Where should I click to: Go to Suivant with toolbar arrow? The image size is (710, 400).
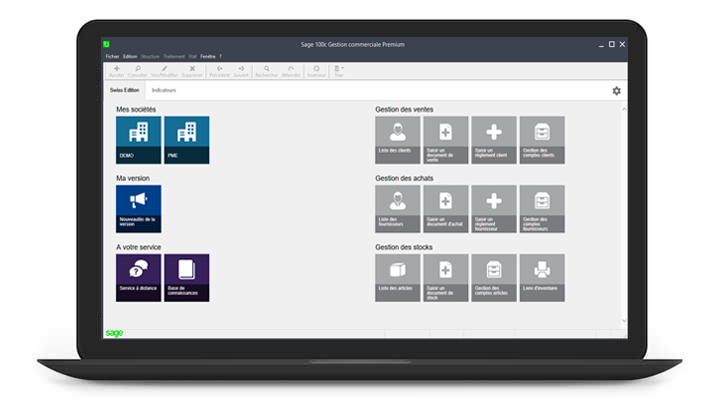(x=241, y=71)
